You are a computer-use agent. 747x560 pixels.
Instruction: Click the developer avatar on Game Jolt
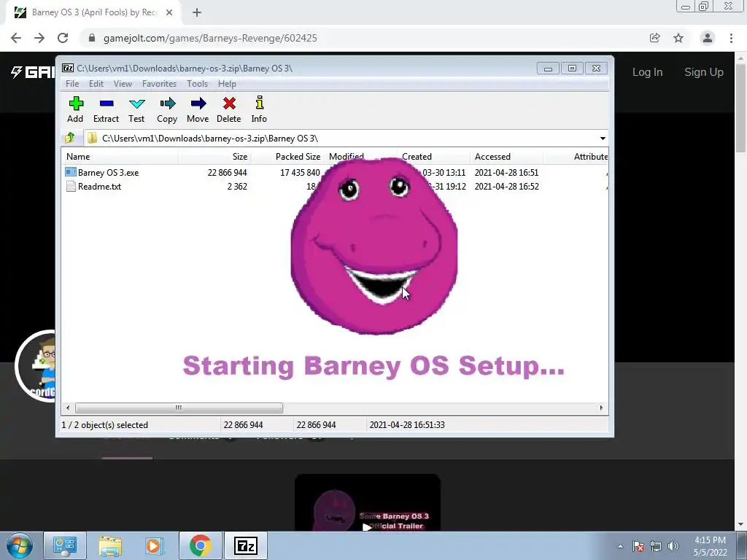point(36,366)
